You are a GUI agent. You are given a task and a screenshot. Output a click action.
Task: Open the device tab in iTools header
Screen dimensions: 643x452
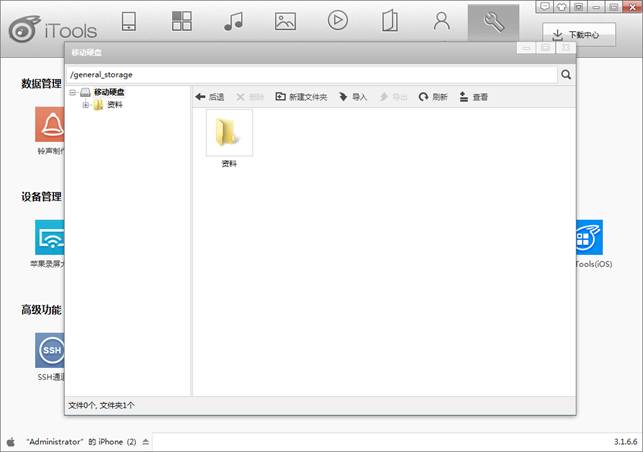pos(129,21)
